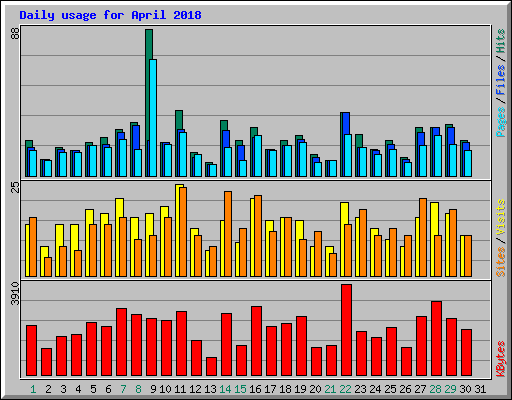This screenshot has height=400, width=512.
Task: Select day '11' on the x-axis
Action: pyautogui.click(x=180, y=389)
